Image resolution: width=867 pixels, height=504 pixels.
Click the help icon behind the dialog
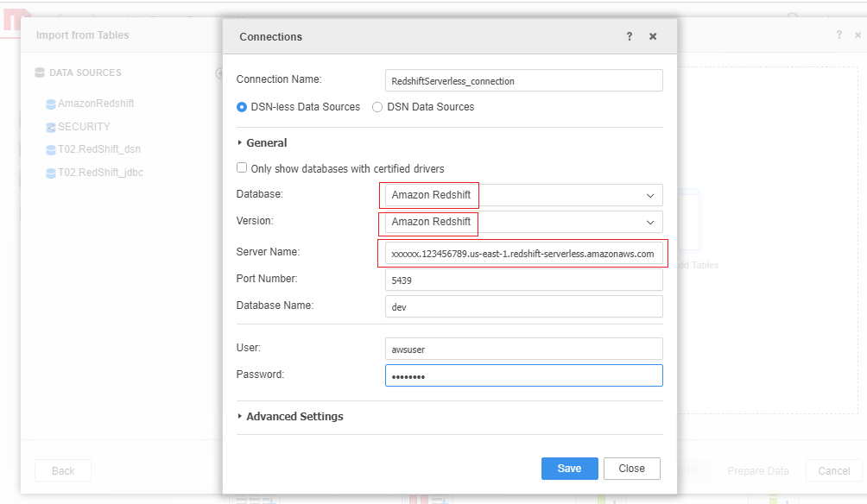click(x=839, y=33)
